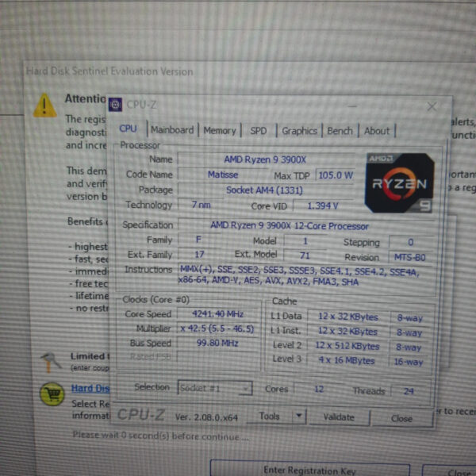The image size is (476, 476).
Task: Click the Instructions list text
Action: pyautogui.click(x=299, y=276)
